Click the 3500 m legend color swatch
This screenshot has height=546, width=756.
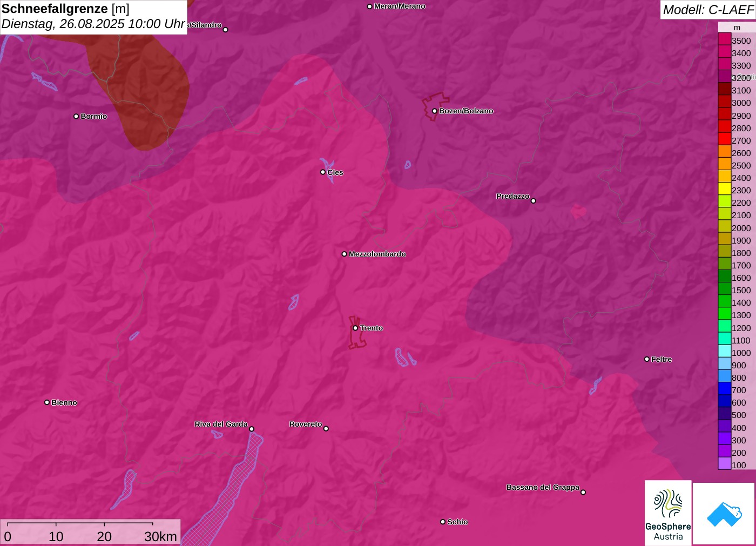pyautogui.click(x=725, y=39)
